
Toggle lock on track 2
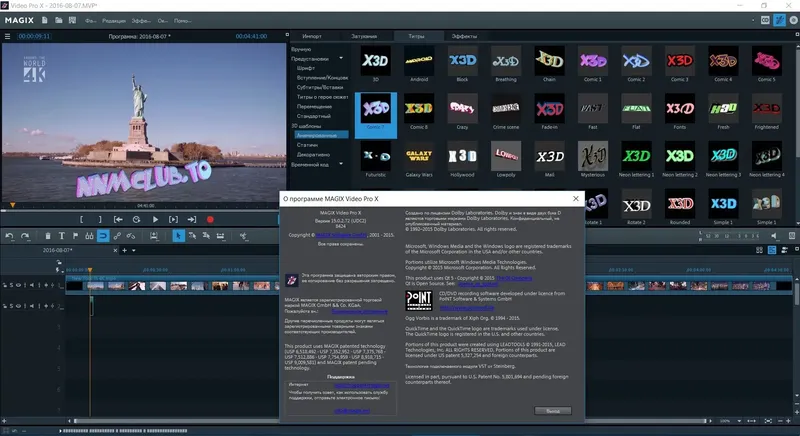[6, 306]
